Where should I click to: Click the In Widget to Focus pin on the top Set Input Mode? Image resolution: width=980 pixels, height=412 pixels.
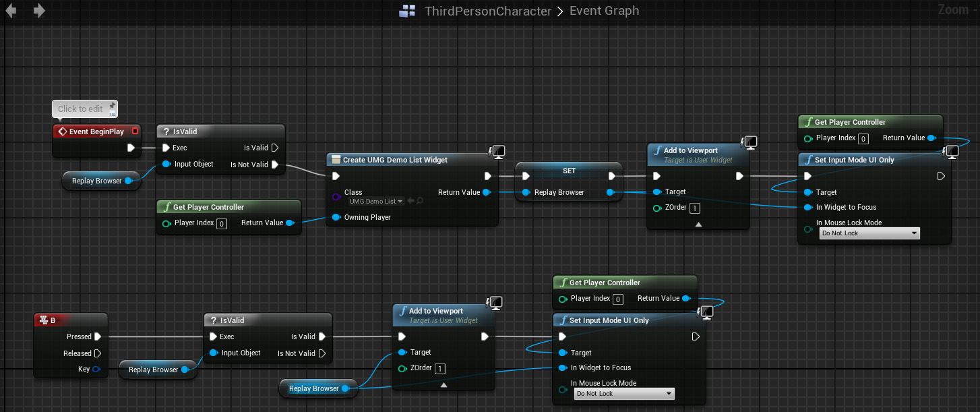pos(807,207)
